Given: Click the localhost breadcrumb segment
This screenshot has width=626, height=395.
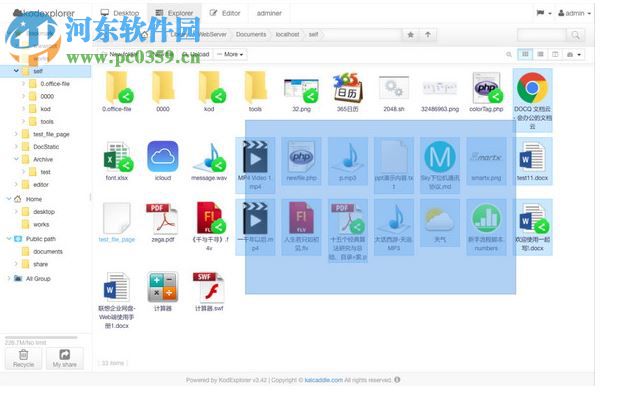Looking at the screenshot, I should 287,34.
